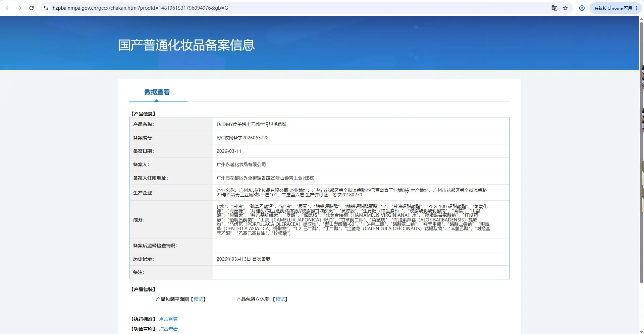The height and width of the screenshot is (334, 644).
Task: Preview 产品包装平面图 image
Action: pos(198,299)
